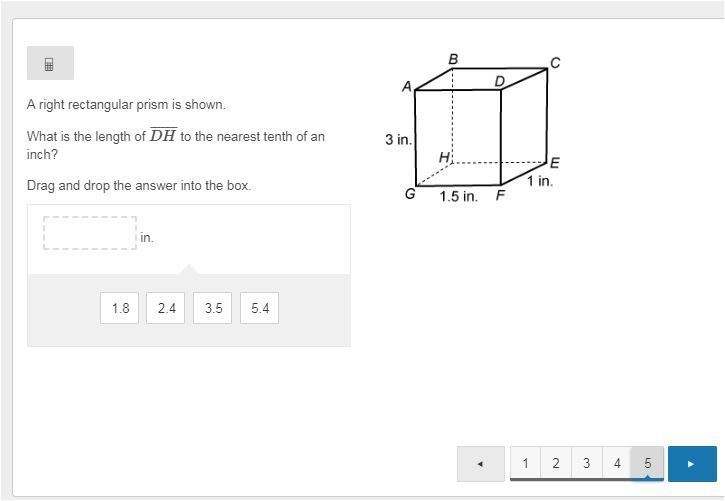Viewport: 725px width, 501px height.
Task: Jump to question 2
Action: pyautogui.click(x=556, y=463)
